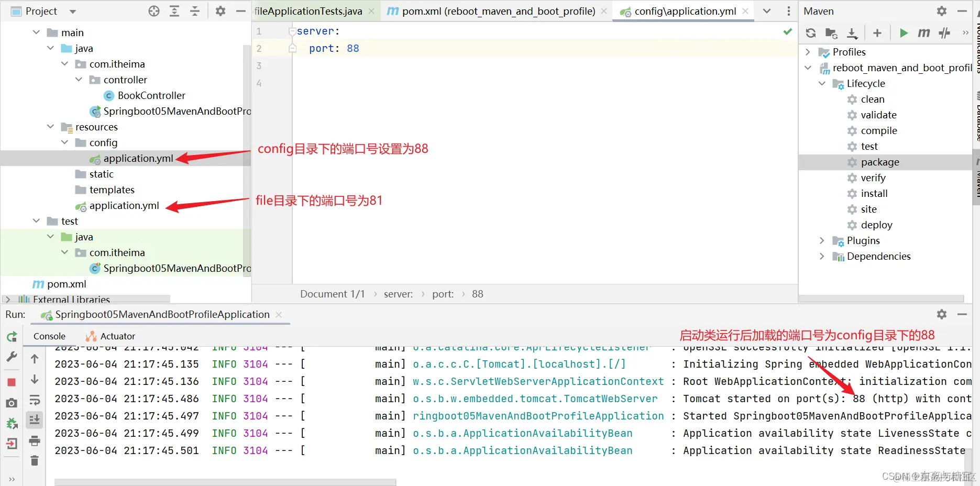The height and width of the screenshot is (486, 980).
Task: Stop the running application
Action: [12, 382]
